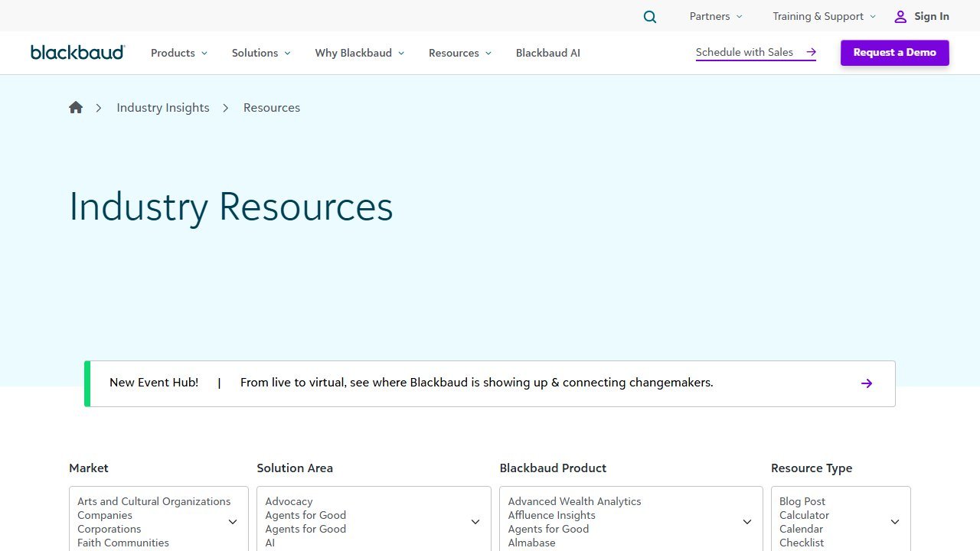Go to Blackbaud AI page
980x551 pixels.
[548, 53]
